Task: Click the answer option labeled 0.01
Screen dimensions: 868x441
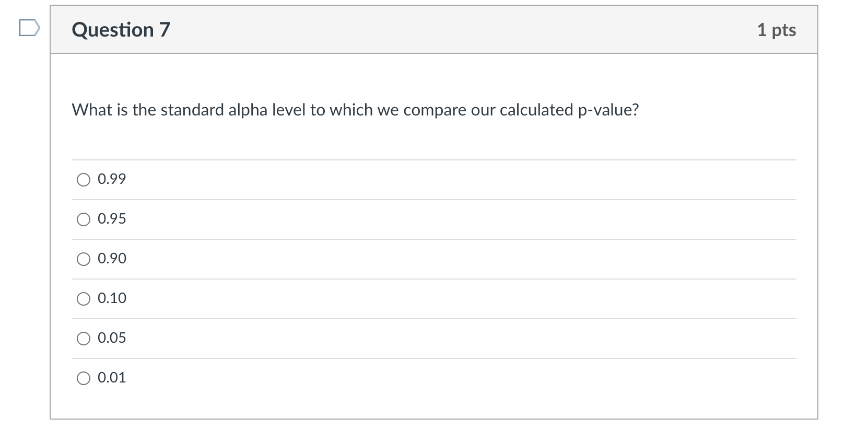Action: pos(111,378)
